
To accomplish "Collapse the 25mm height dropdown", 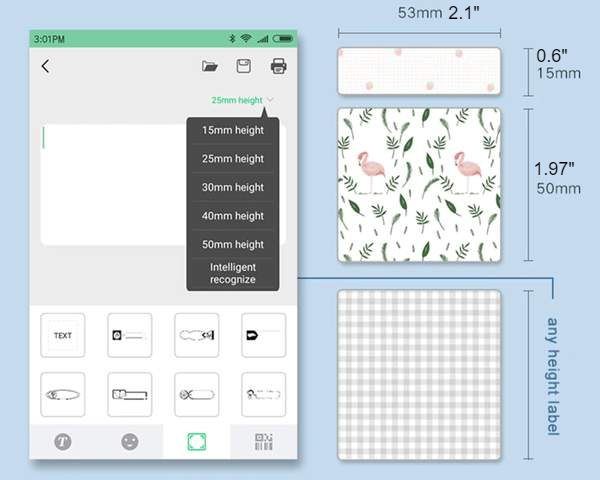I will (x=242, y=100).
